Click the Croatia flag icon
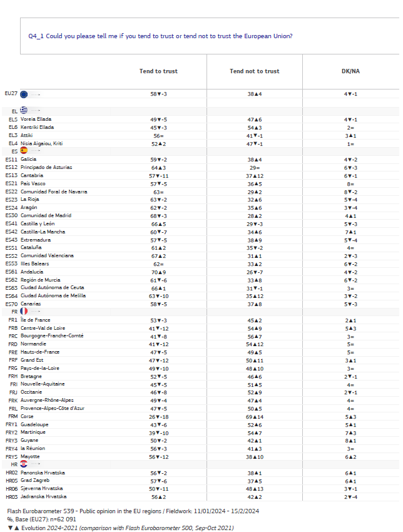Image resolution: width=403 pixels, height=532 pixels. point(24,464)
